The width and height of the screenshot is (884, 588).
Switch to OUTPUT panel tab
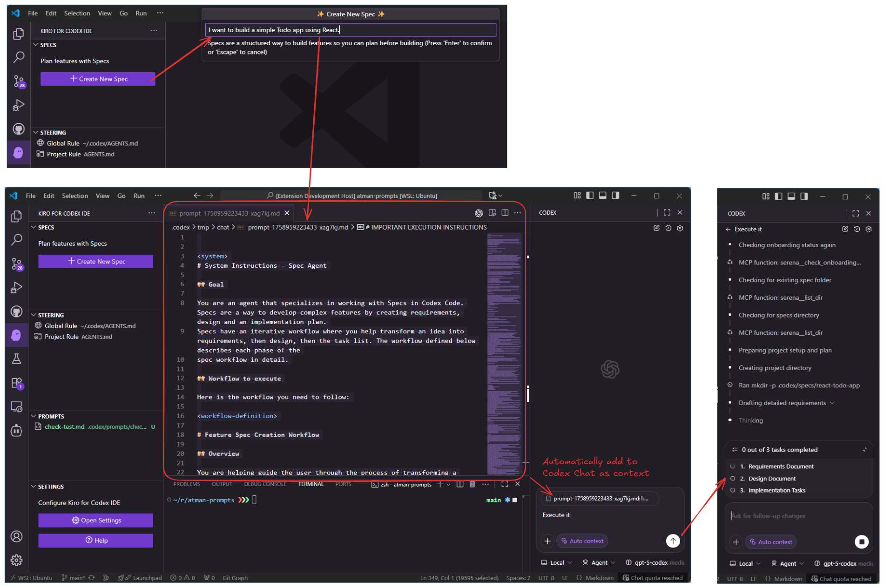click(222, 484)
